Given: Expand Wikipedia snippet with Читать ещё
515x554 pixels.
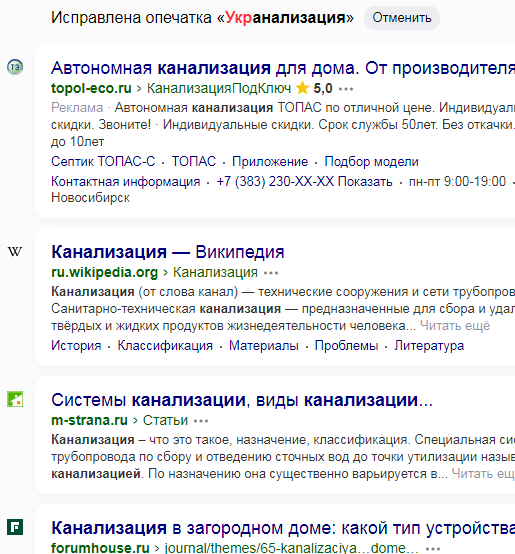Looking at the screenshot, I should click(x=455, y=325).
